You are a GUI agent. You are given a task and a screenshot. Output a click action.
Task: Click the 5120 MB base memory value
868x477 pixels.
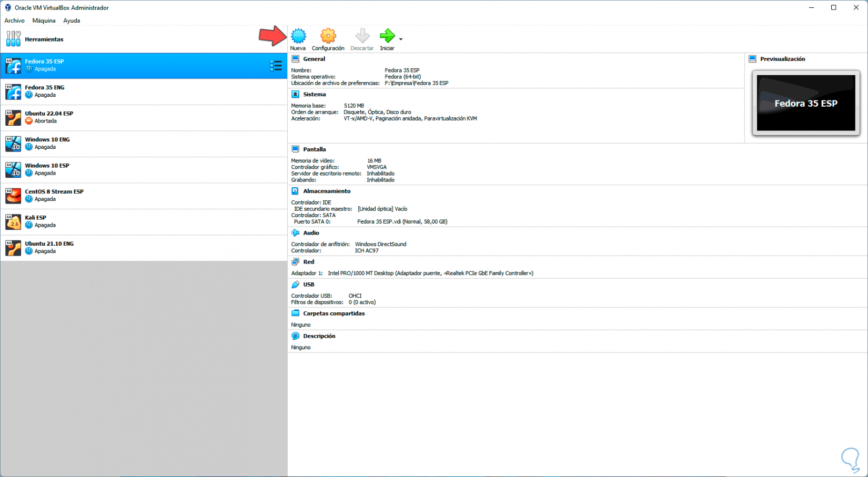[x=354, y=106]
